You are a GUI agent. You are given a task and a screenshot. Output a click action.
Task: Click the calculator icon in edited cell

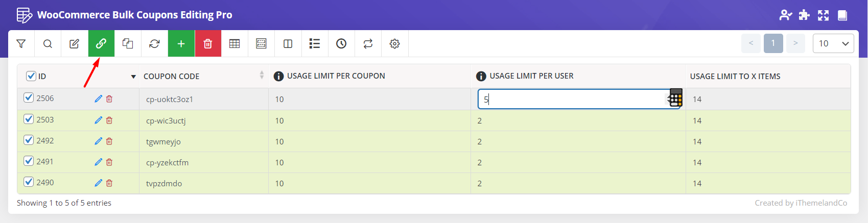point(675,98)
